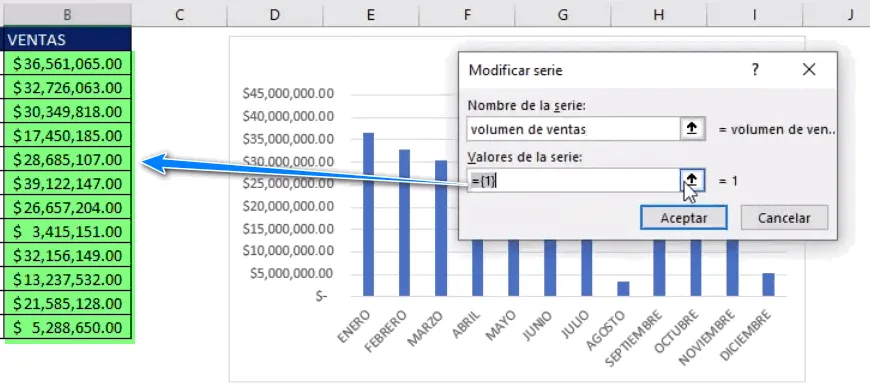Select column E header
This screenshot has width=870, height=390.
[371, 14]
